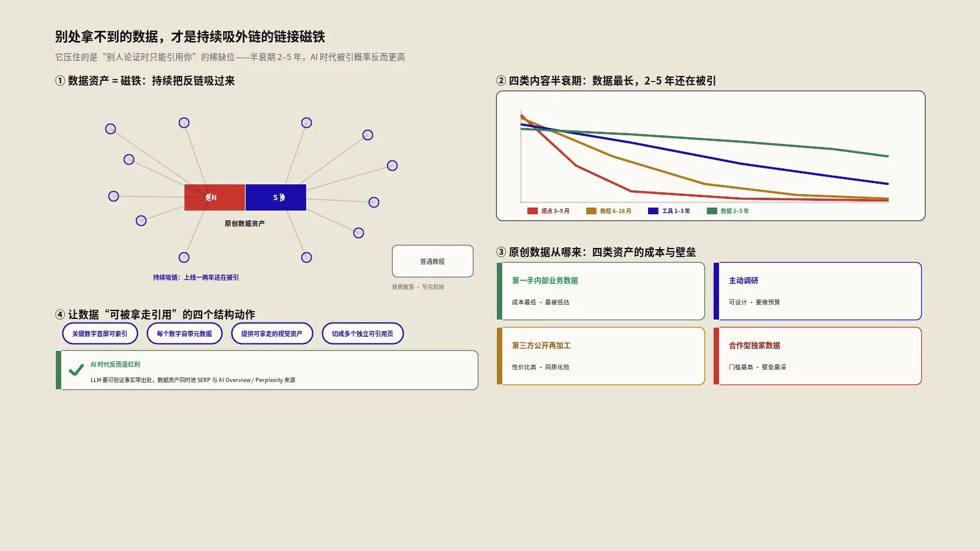Click heading ② 四类内容半衰期
980x551 pixels.
coord(606,81)
